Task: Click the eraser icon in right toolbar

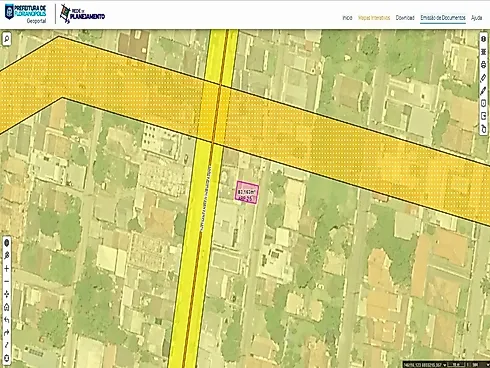Action: tap(483, 129)
